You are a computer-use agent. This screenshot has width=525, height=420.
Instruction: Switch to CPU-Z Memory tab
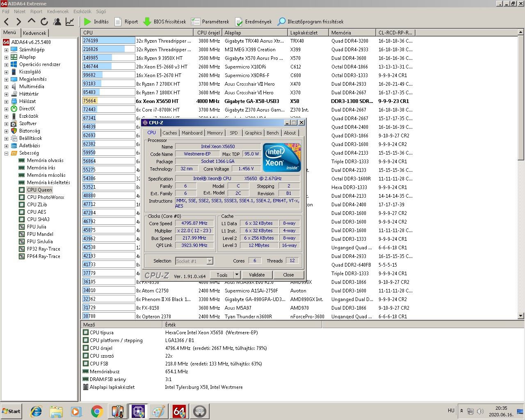(215, 133)
